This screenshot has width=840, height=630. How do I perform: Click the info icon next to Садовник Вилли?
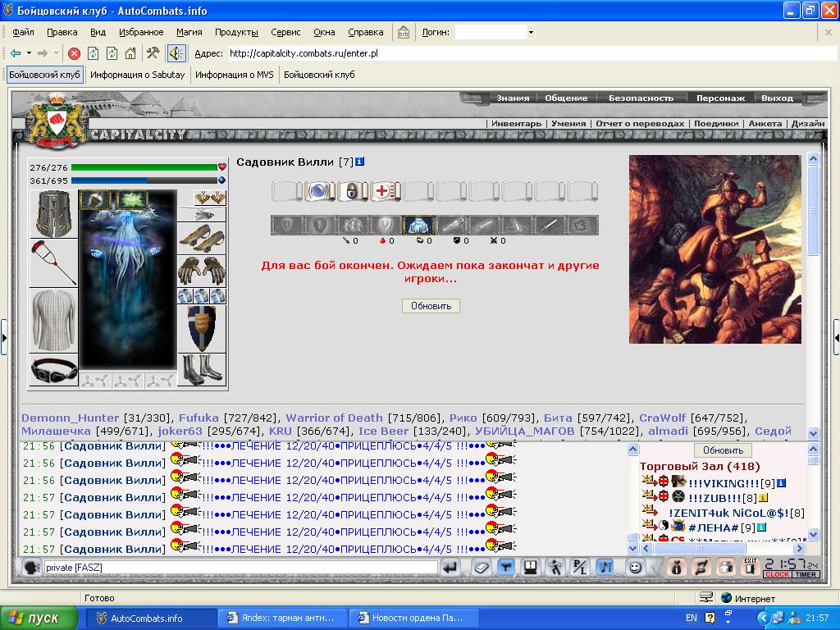[x=360, y=162]
